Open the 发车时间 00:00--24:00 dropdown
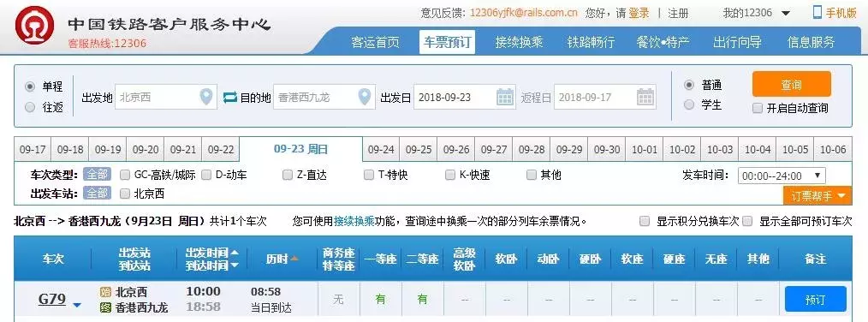The image size is (868, 322). [x=782, y=176]
